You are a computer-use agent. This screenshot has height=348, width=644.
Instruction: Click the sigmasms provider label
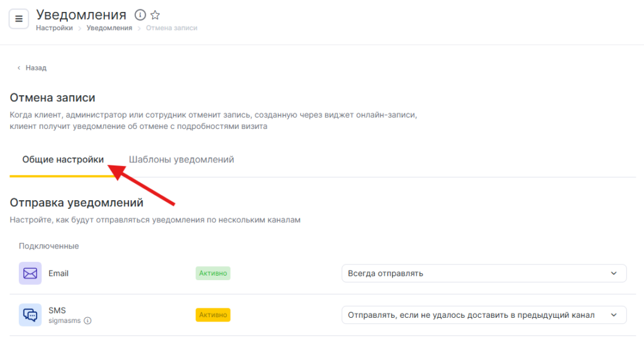(65, 320)
